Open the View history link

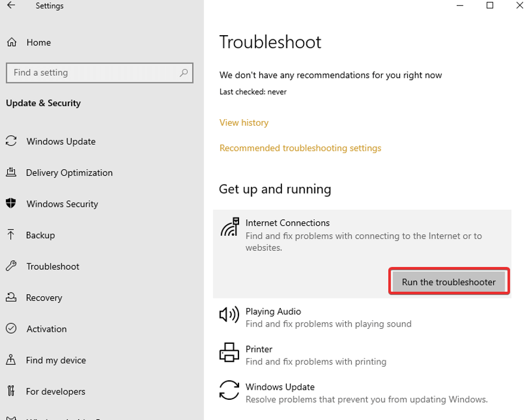coord(244,123)
